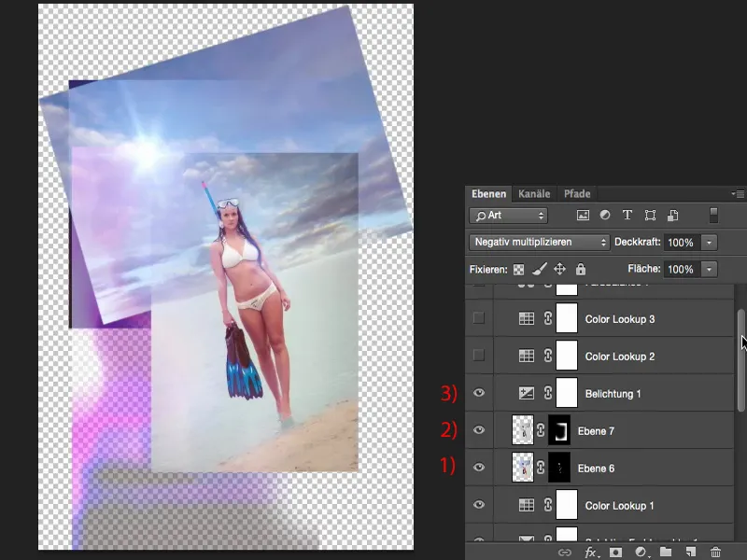Switch to the Kanäle tab
This screenshot has width=747, height=560.
(534, 194)
